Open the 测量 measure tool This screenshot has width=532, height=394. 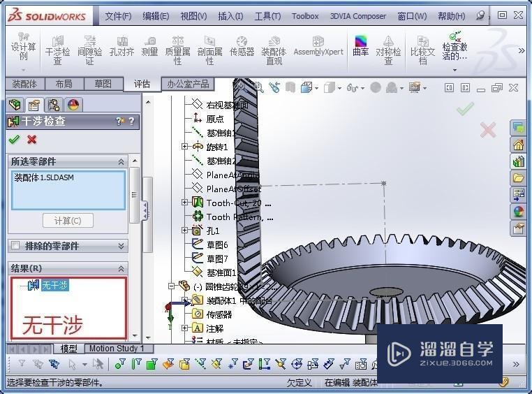pyautogui.click(x=149, y=47)
